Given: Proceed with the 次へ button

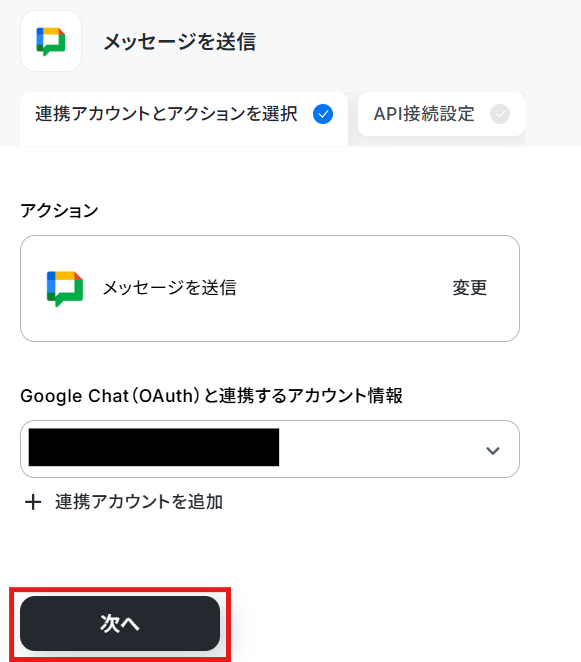Looking at the screenshot, I should 120,623.
